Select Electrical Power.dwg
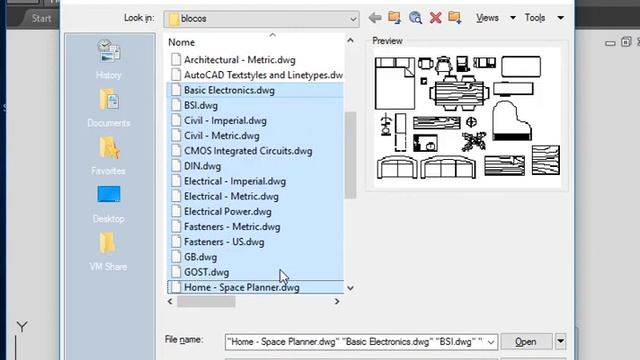This screenshot has height=360, width=640. (228, 211)
